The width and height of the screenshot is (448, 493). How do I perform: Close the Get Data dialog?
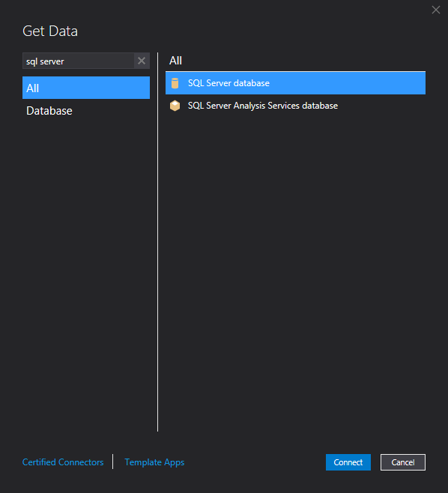click(436, 10)
